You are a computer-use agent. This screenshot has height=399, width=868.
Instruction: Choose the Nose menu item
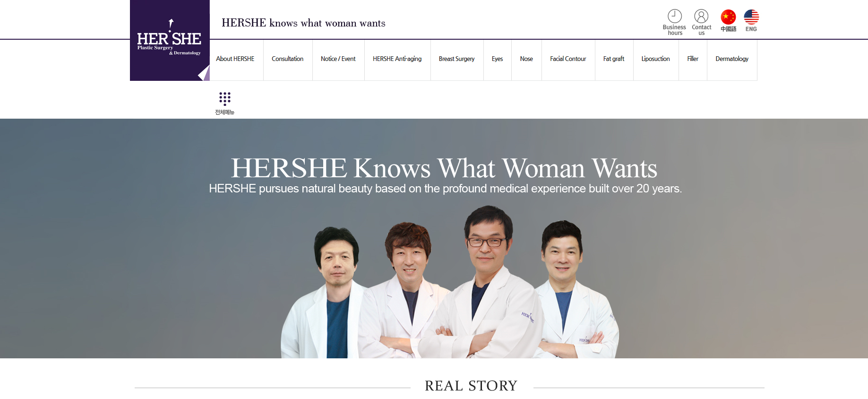526,59
